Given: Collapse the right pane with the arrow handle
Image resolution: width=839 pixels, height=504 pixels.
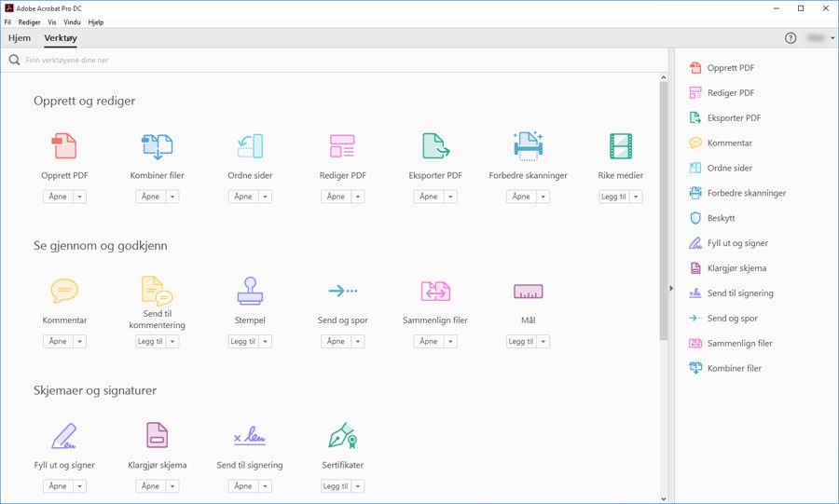Looking at the screenshot, I should [x=671, y=288].
